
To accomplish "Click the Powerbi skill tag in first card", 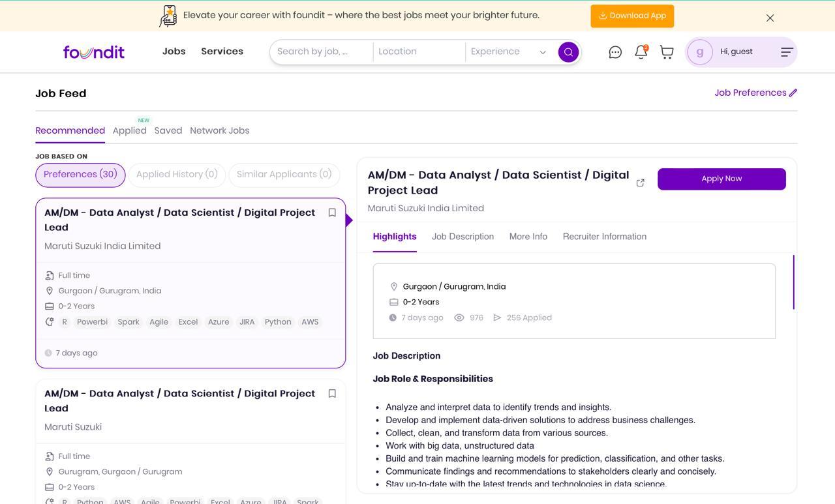I will click(92, 322).
